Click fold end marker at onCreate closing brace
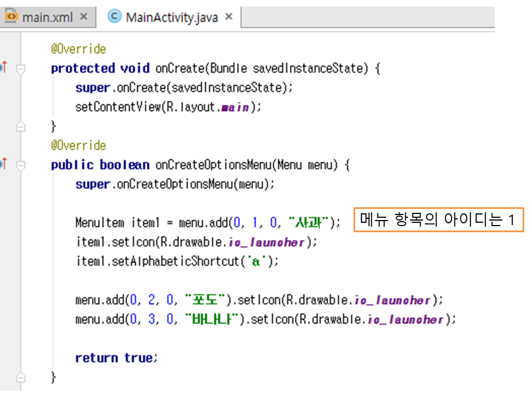The height and width of the screenshot is (399, 532). point(21,127)
